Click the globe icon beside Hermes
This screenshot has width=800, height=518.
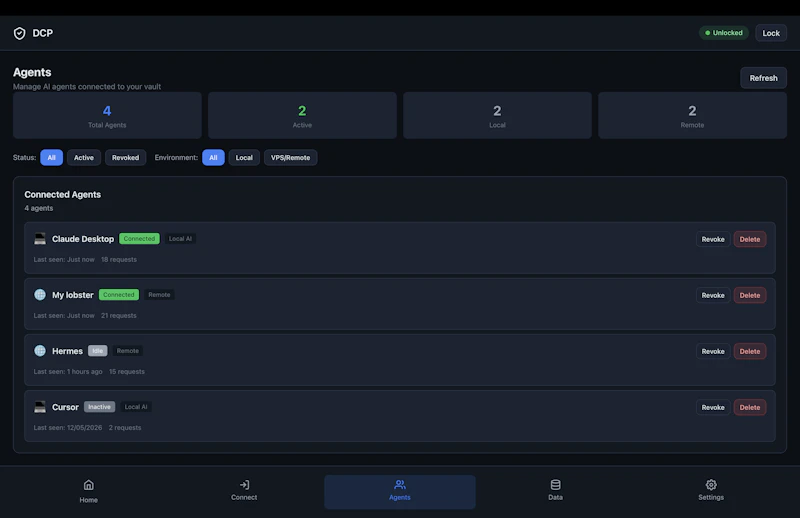pyautogui.click(x=40, y=351)
